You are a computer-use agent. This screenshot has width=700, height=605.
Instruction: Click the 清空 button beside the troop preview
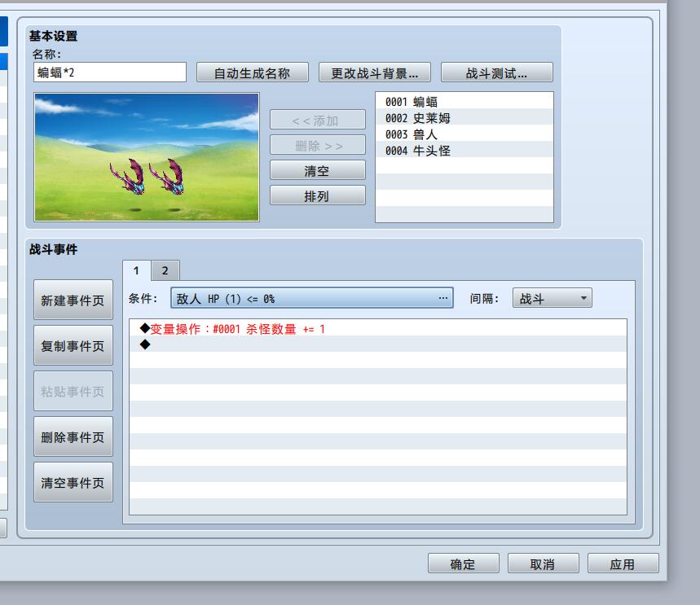[x=318, y=170]
